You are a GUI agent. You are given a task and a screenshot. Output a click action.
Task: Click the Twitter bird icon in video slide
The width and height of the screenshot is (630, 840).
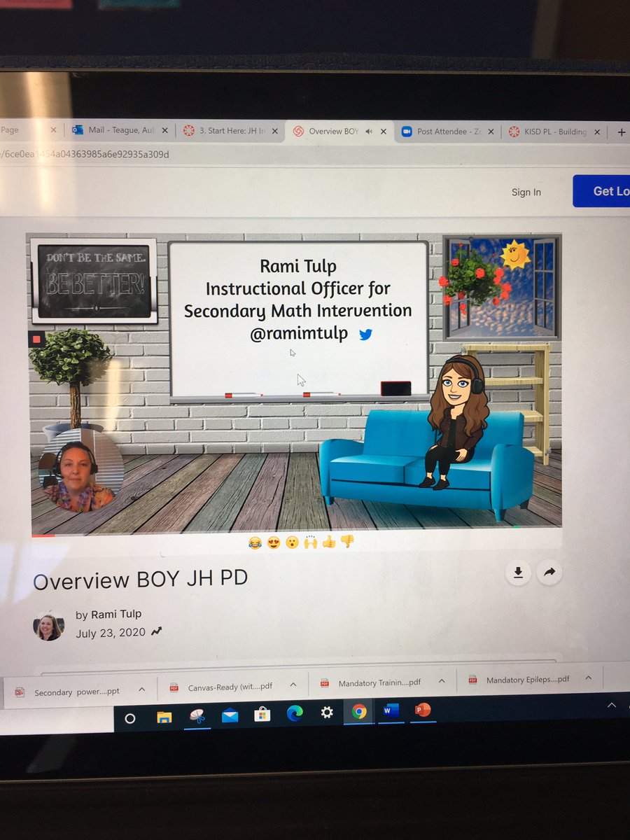(x=365, y=335)
